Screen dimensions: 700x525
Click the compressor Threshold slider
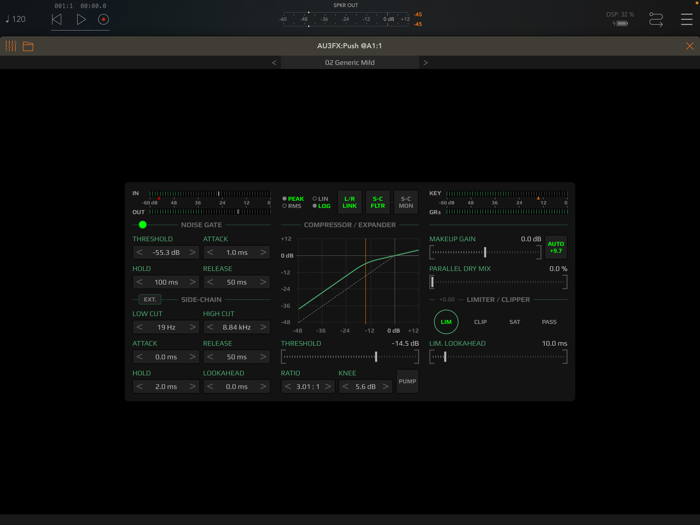point(350,357)
